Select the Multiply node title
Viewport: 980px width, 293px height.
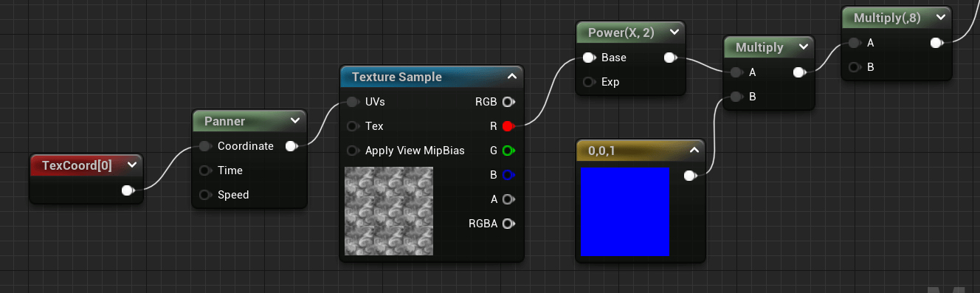point(759,47)
